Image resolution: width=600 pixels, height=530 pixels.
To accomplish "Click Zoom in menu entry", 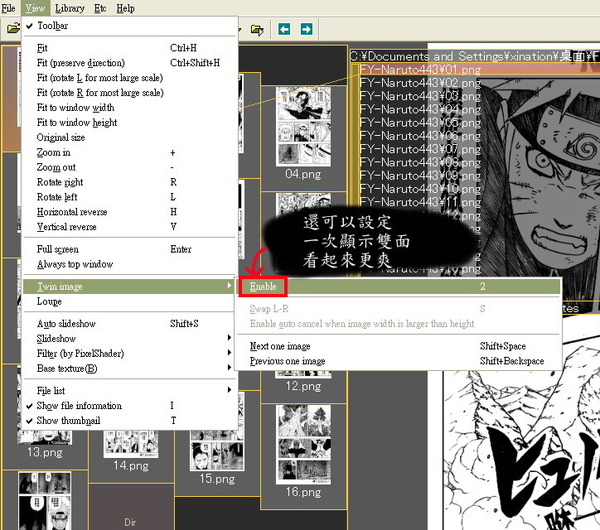I will pos(129,153).
